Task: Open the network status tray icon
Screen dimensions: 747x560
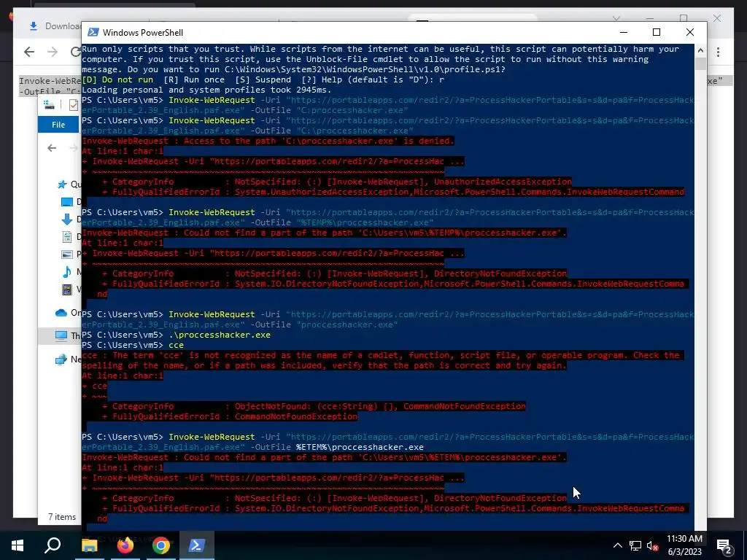Action: point(635,545)
